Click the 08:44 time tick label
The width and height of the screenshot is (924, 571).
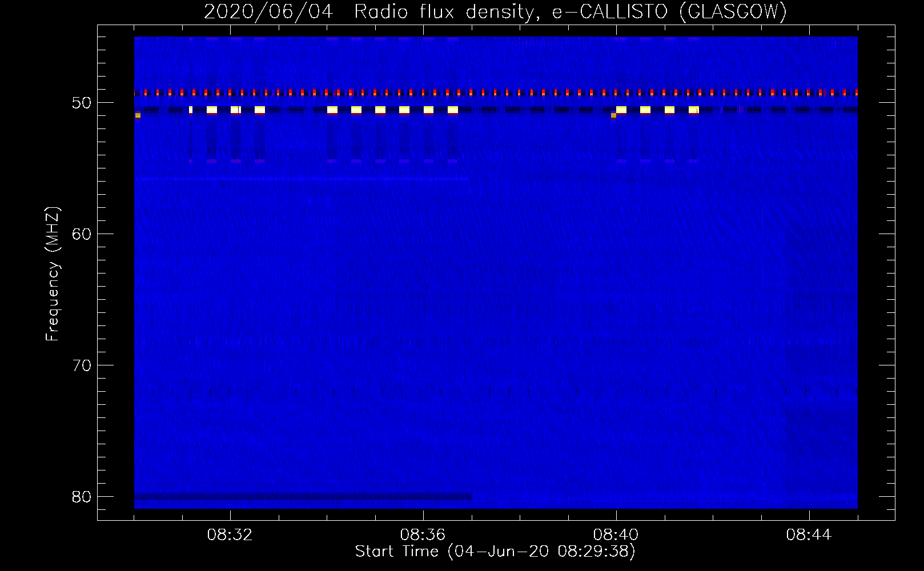809,535
